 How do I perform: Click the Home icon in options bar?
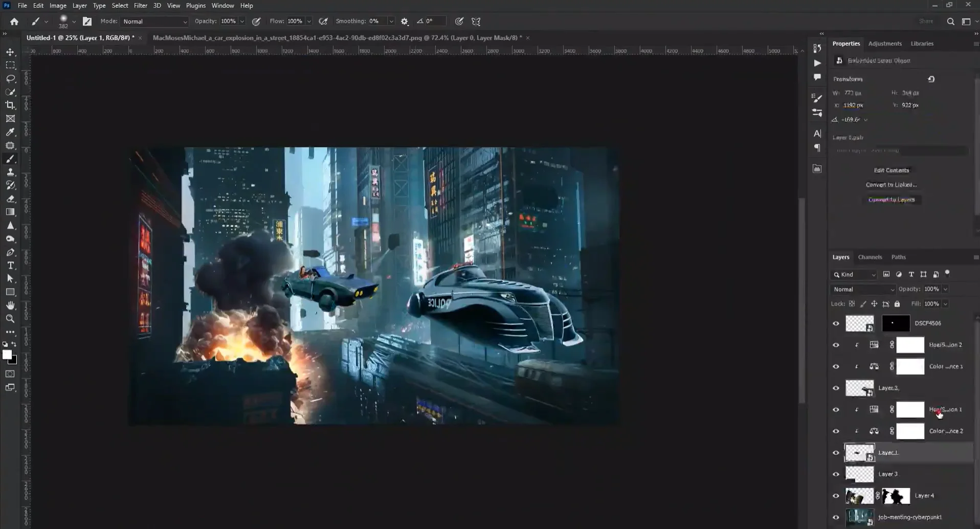point(14,21)
